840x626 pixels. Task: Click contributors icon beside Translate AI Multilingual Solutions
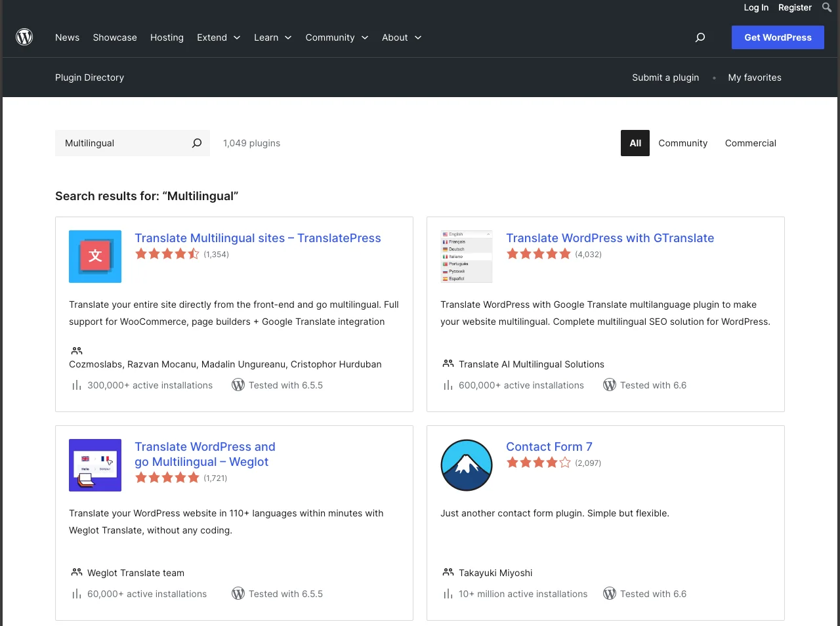coord(448,364)
